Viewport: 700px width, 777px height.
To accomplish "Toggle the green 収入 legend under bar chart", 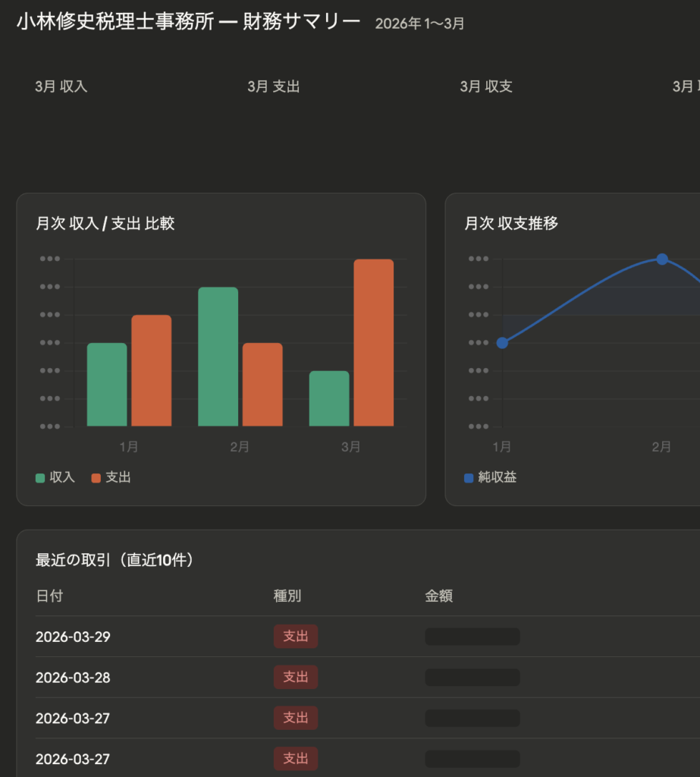I will pos(55,477).
